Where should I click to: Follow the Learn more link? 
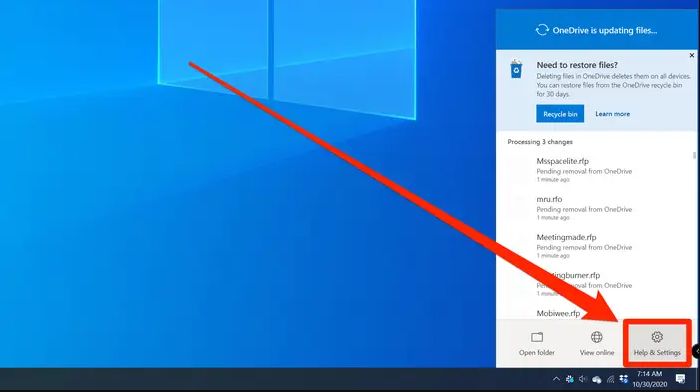pos(612,114)
